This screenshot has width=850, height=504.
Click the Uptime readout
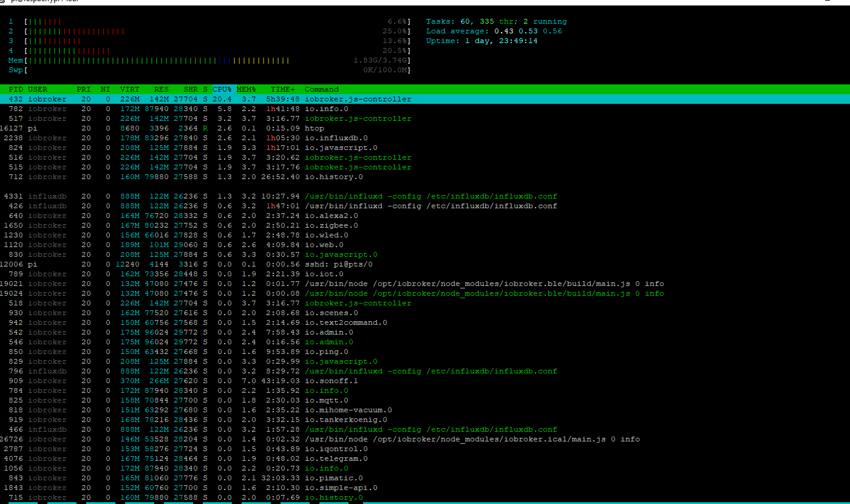482,41
